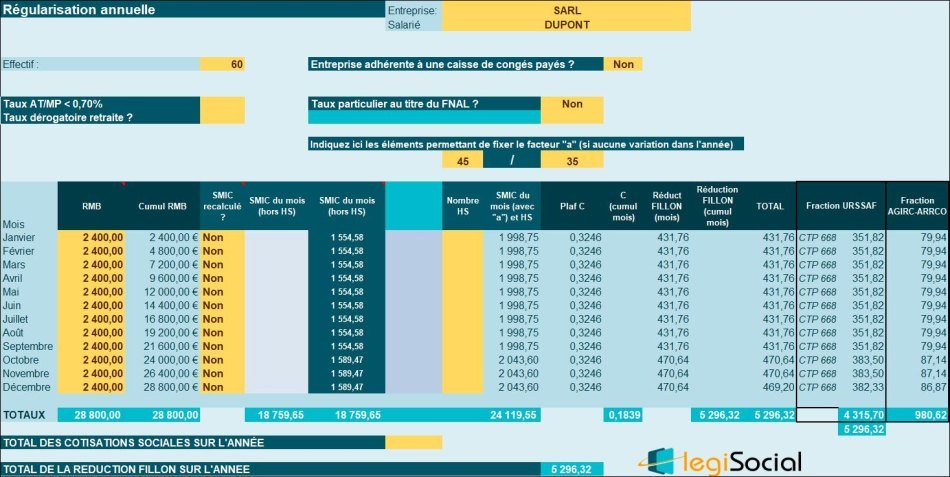Open the taux particulier FNAL Non dropdown
Image resolution: width=950 pixels, height=477 pixels.
(x=572, y=103)
